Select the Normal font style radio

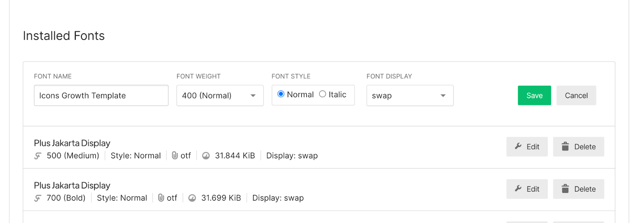(281, 94)
